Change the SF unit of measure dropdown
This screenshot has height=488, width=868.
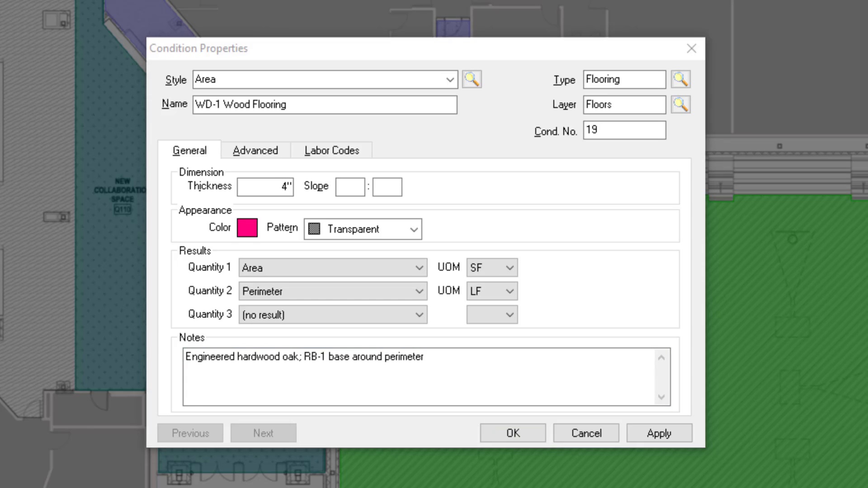click(509, 268)
